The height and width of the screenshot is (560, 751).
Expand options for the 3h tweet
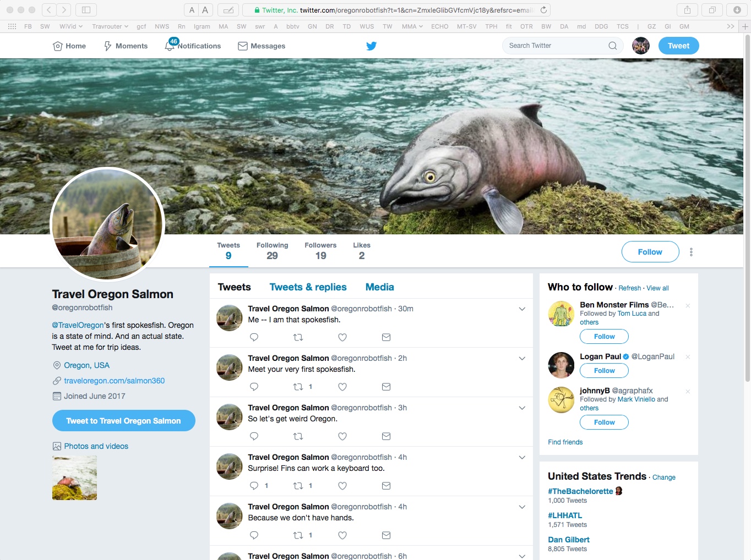522,408
